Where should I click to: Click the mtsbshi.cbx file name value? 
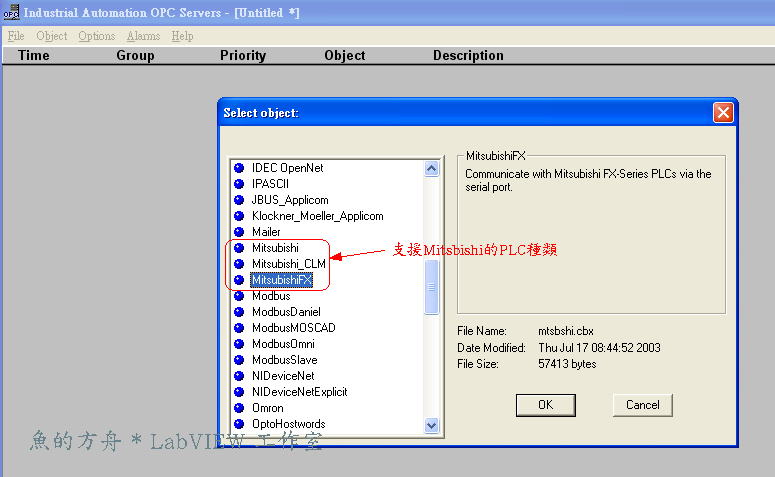pos(566,331)
